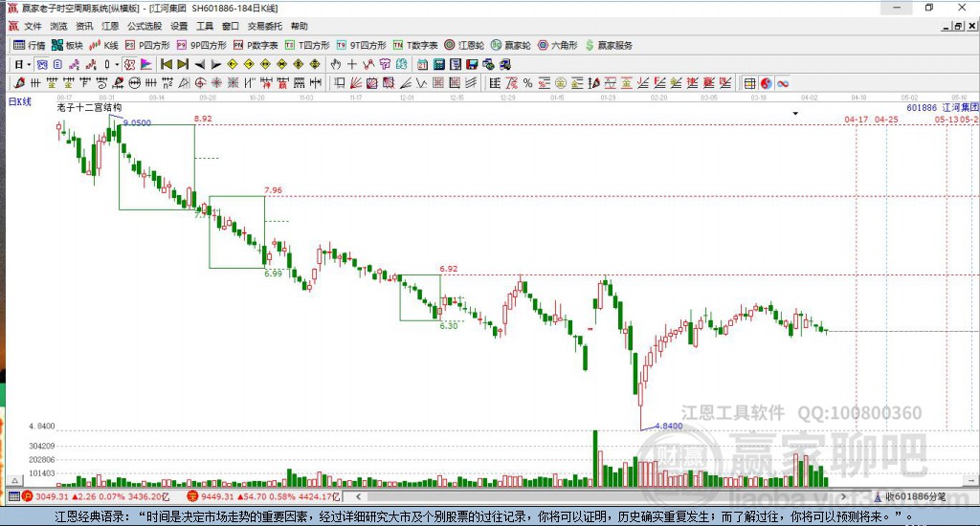
Task: Open the calculator icon
Action: [438, 64]
